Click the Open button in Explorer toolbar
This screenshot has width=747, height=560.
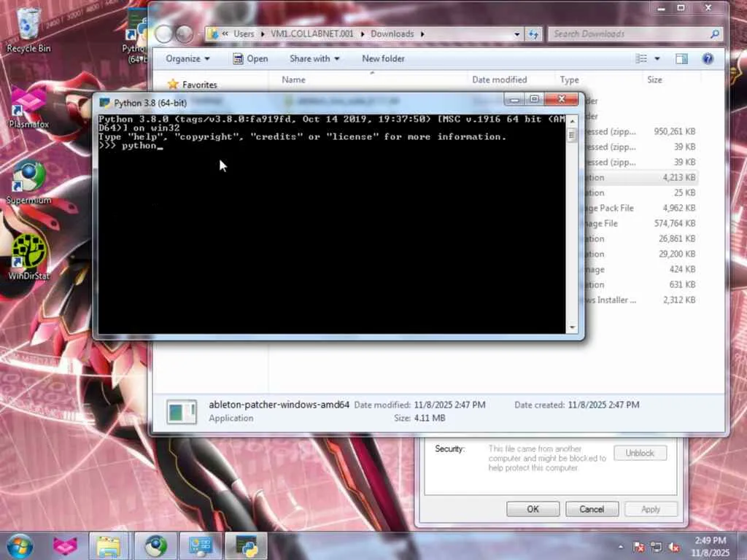(251, 58)
